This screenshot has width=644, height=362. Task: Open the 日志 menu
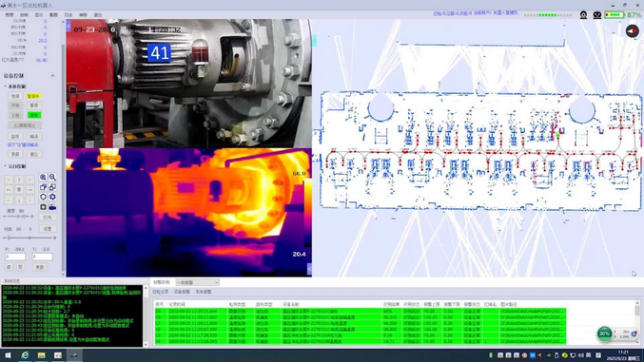[68, 15]
